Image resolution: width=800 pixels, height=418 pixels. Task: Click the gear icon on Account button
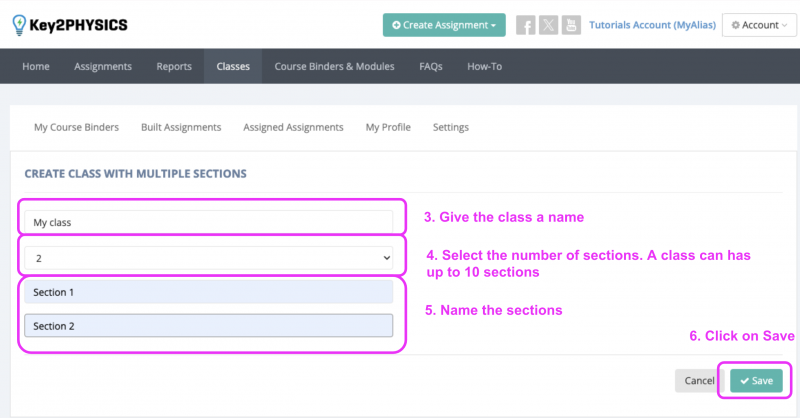coord(735,25)
